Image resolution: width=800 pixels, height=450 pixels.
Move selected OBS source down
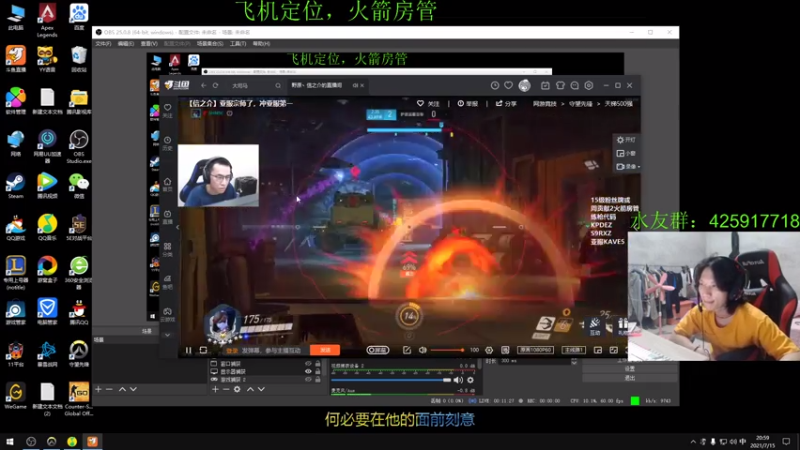pos(261,389)
